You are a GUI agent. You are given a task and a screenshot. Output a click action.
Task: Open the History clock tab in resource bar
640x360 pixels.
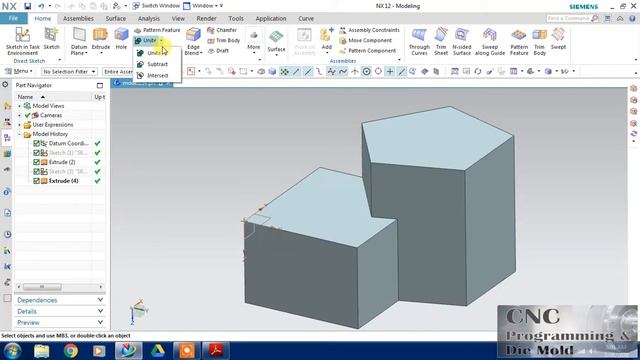pyautogui.click(x=7, y=234)
